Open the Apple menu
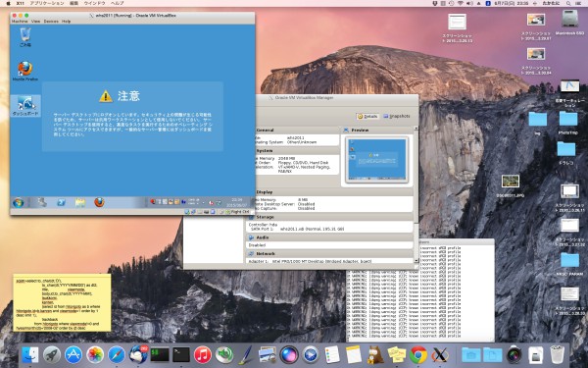The height and width of the screenshot is (368, 588). point(8,3)
